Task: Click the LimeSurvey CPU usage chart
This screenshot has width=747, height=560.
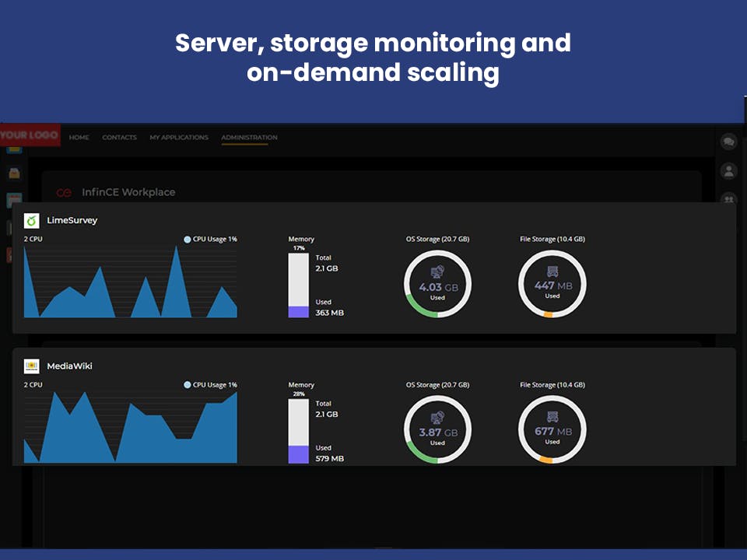Action: click(131, 282)
